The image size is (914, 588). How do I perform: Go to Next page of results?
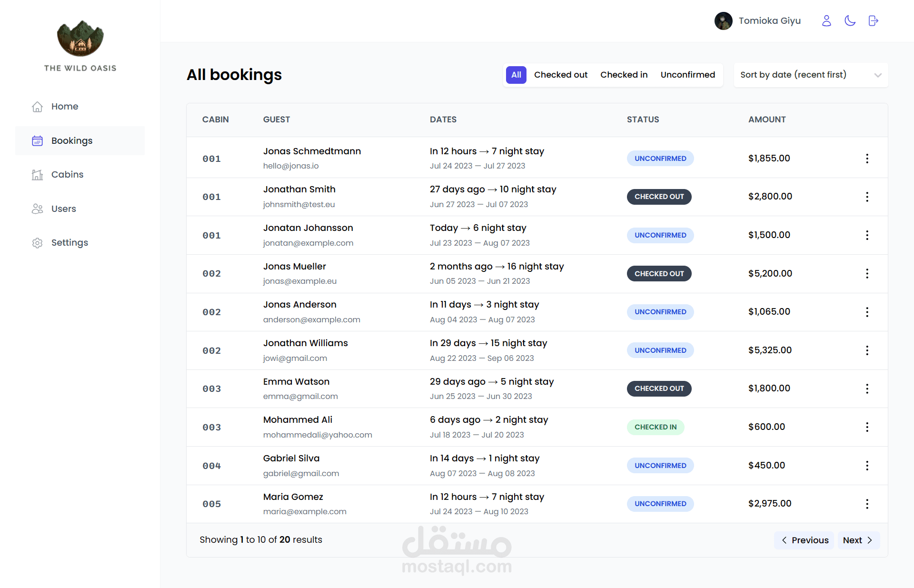858,540
